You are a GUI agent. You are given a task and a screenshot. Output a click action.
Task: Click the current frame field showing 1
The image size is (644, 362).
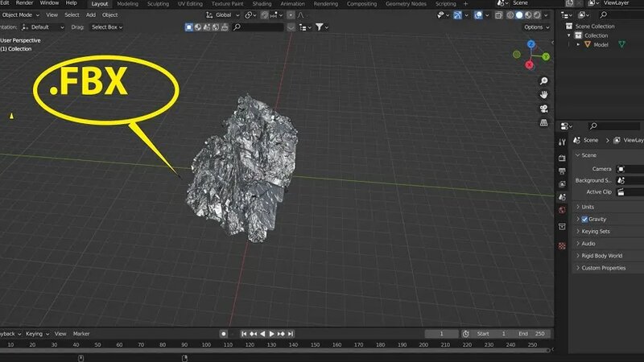coord(441,334)
